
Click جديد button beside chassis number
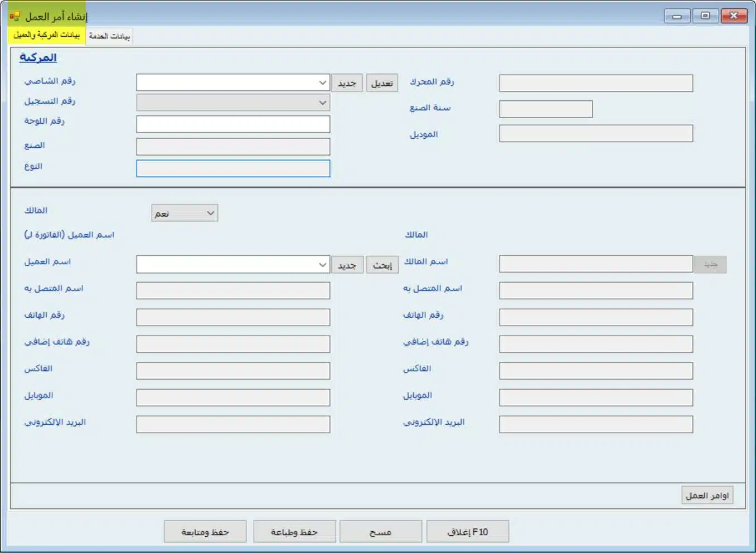coord(347,83)
